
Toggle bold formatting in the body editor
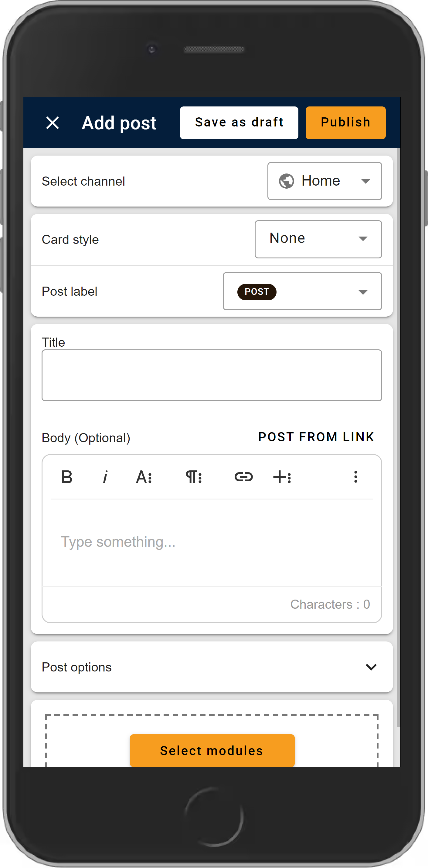(67, 476)
